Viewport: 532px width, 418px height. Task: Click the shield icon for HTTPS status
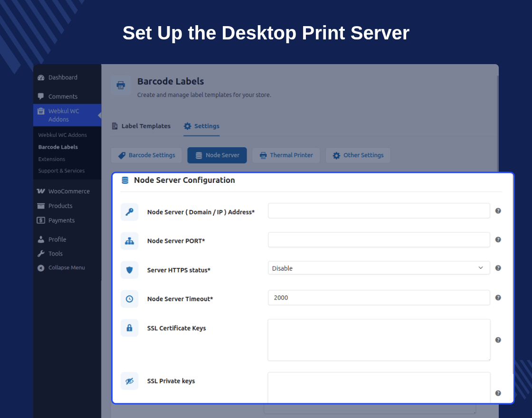pos(129,270)
